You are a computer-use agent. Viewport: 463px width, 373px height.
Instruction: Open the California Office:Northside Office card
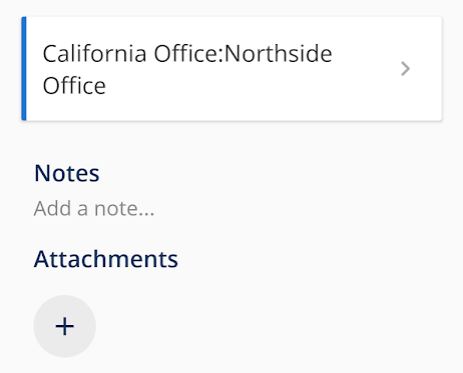[x=232, y=69]
